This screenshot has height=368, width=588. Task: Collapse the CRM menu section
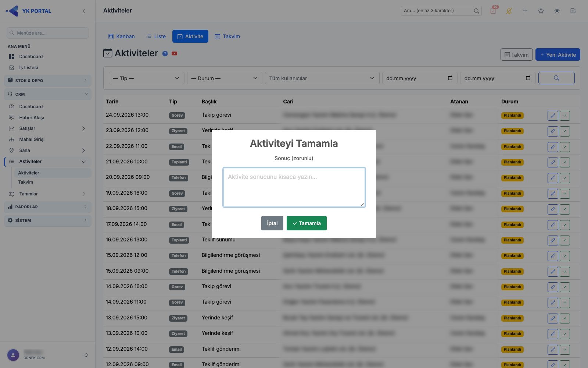pyautogui.click(x=48, y=94)
